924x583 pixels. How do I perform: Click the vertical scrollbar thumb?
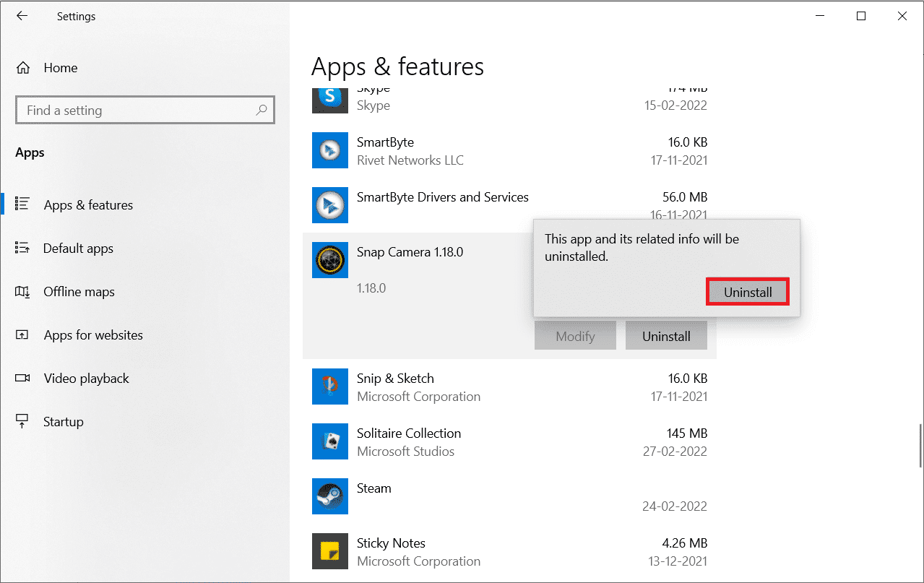920,445
